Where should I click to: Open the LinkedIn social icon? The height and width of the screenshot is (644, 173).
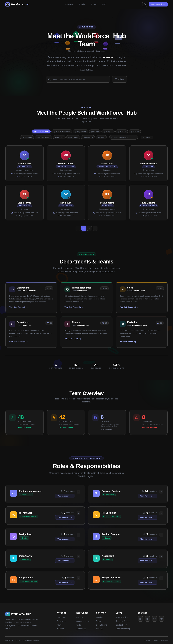141,619
